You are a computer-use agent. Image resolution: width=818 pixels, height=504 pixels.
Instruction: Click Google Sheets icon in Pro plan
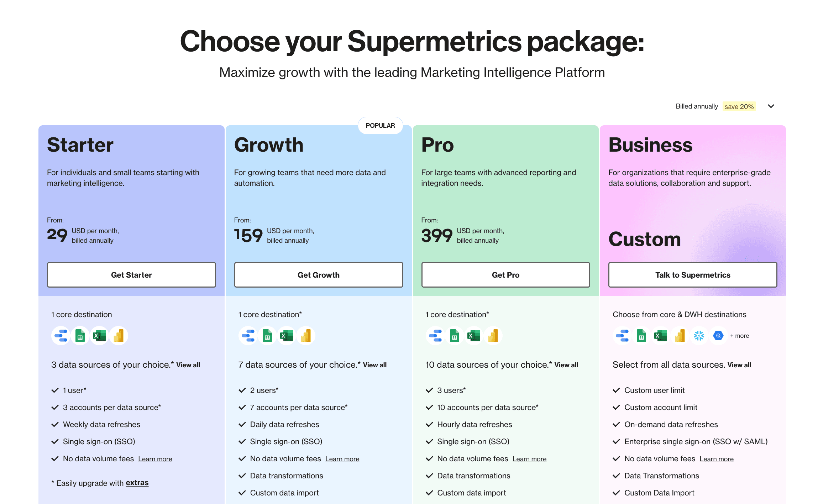(x=455, y=336)
